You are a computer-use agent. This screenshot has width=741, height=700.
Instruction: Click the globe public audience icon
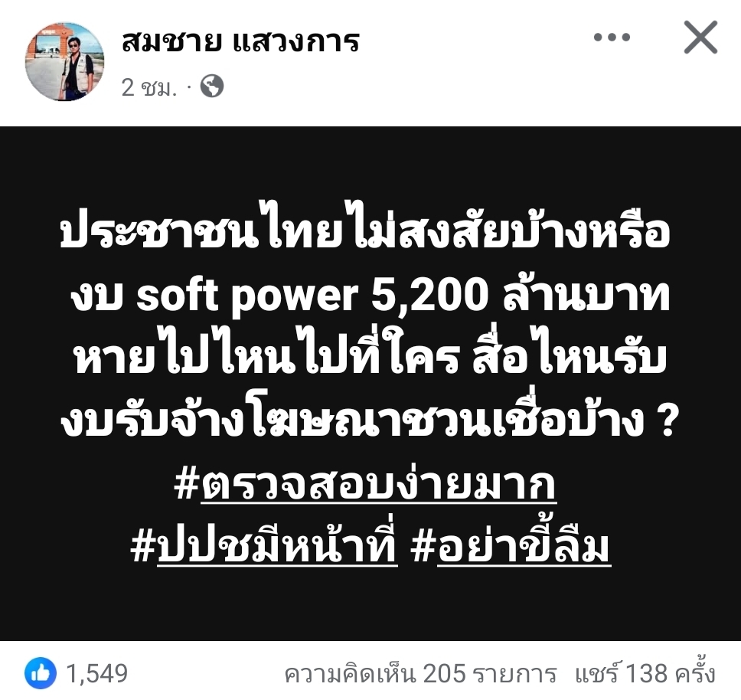(212, 87)
